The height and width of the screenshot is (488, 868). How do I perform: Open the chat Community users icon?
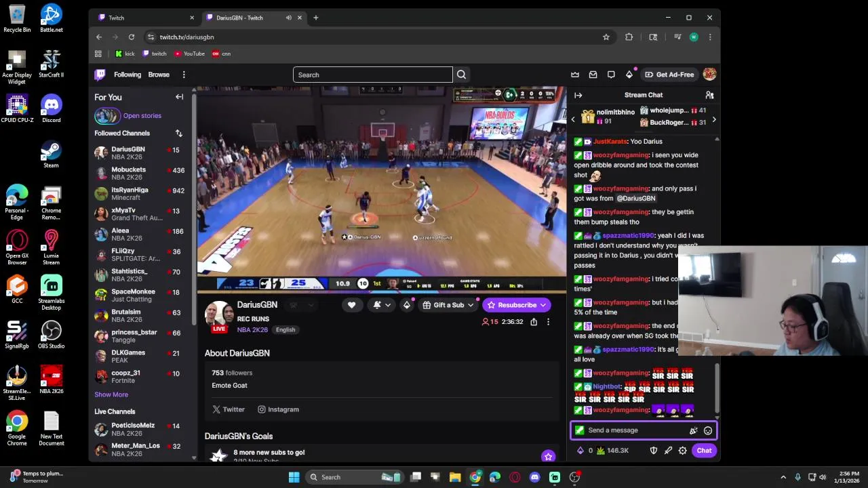pos(709,95)
